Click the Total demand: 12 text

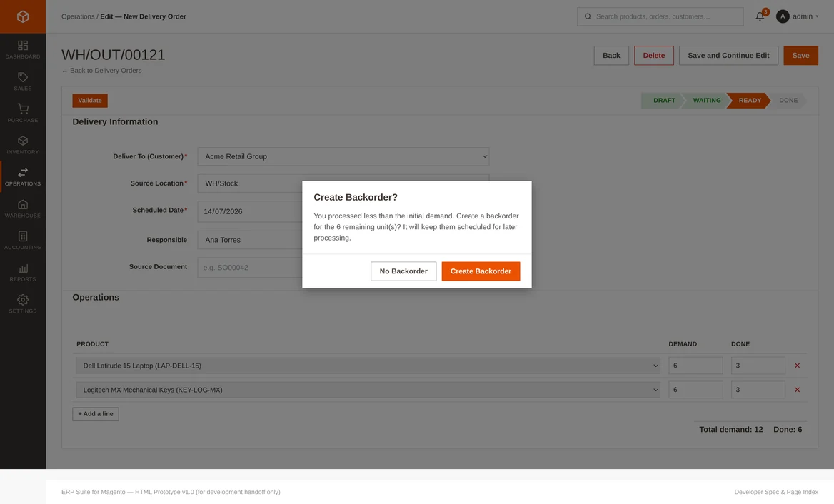pos(730,430)
